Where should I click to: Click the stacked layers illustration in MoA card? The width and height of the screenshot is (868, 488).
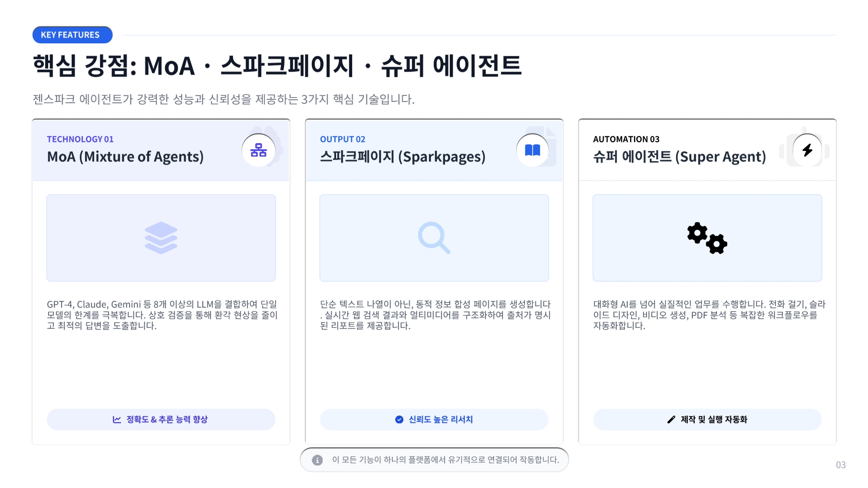(x=161, y=238)
